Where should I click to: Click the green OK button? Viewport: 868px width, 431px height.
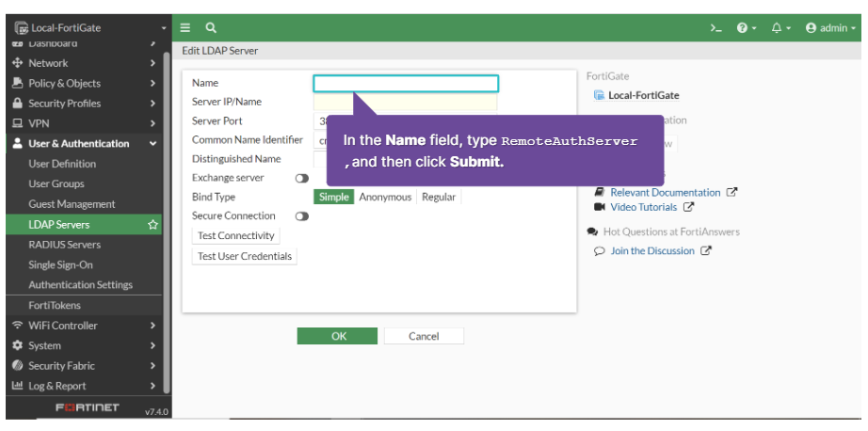[337, 336]
